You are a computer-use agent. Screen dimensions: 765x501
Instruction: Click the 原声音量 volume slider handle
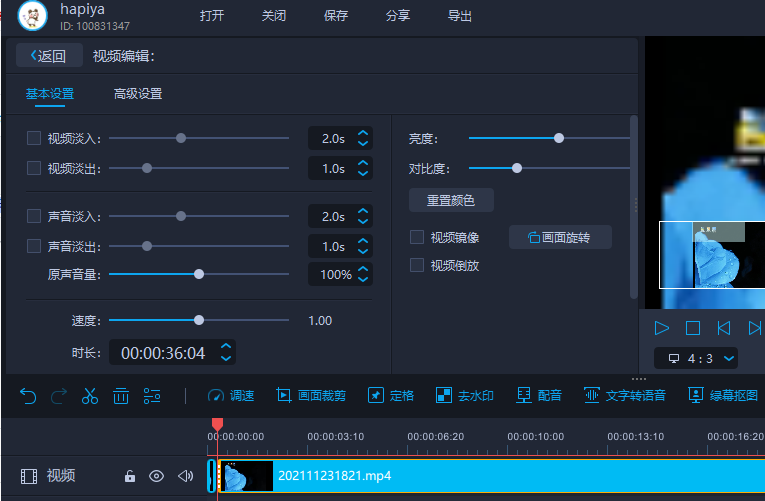pyautogui.click(x=199, y=274)
